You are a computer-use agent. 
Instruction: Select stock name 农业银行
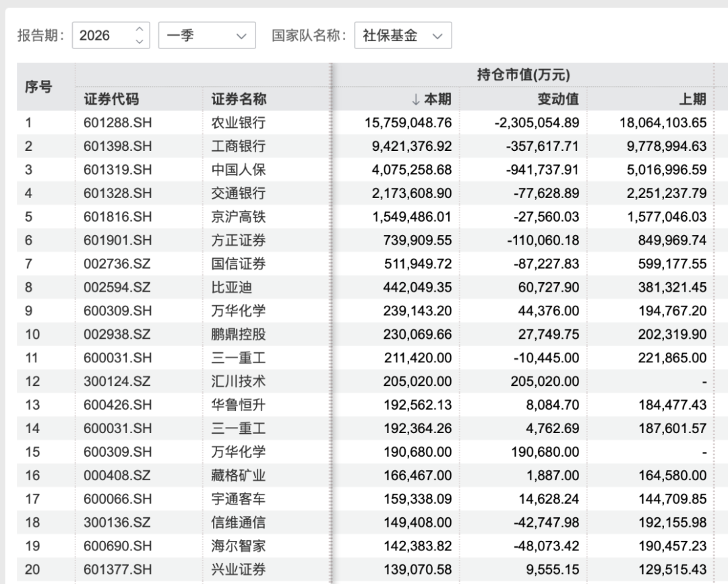239,123
